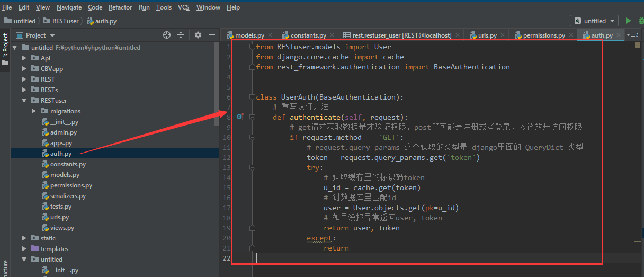
Task: Expand the REST folder
Action: point(24,79)
